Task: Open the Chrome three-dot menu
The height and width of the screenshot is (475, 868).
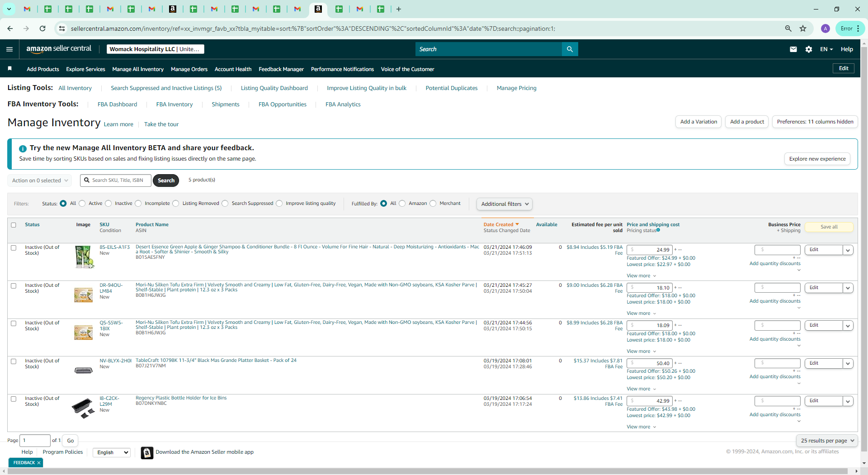Action: point(858,28)
